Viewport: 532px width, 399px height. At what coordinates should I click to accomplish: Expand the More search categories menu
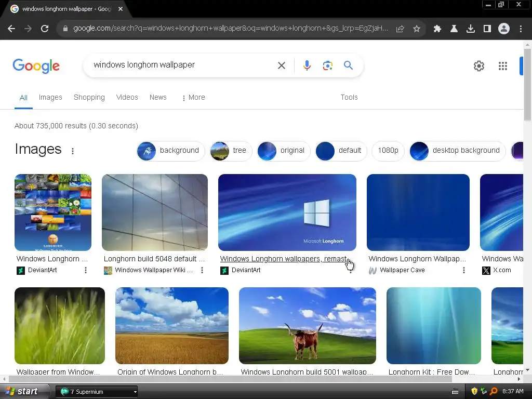coord(193,97)
